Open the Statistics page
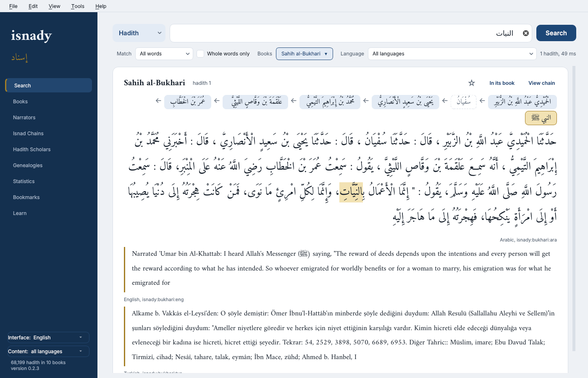Screen dimensions: 588x378 [x=49, y=181]
